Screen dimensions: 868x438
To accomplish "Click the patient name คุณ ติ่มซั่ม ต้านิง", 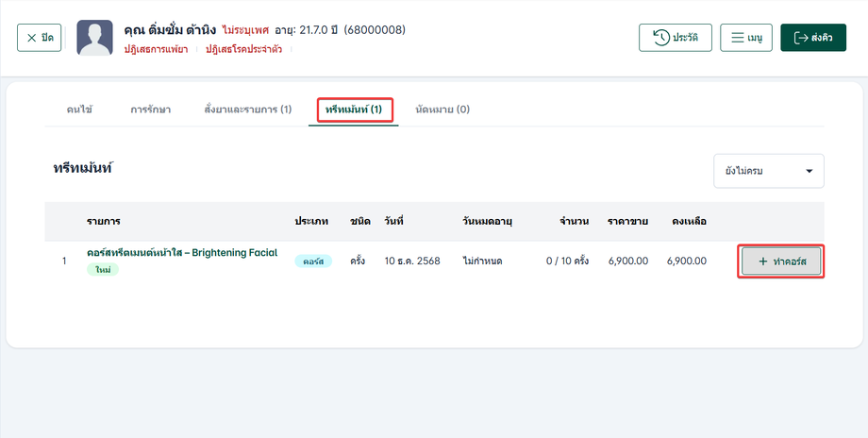I will click(170, 29).
